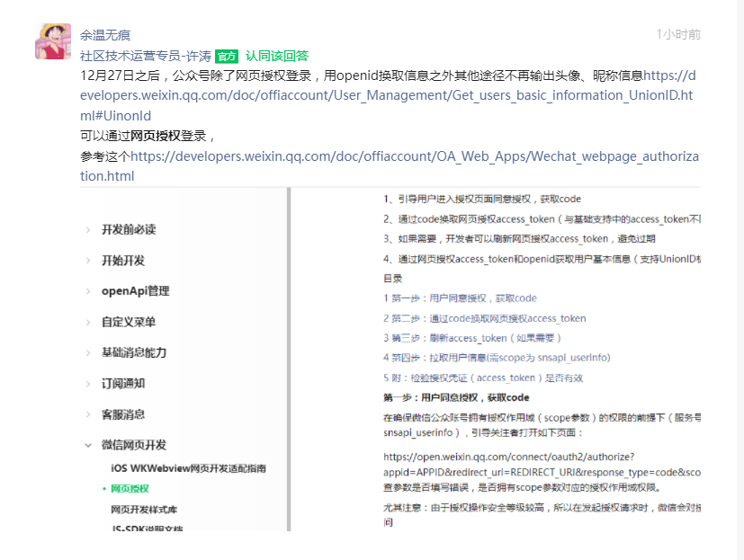Select 开始开发 in sidebar
Image resolution: width=744 pixels, height=560 pixels.
123,261
